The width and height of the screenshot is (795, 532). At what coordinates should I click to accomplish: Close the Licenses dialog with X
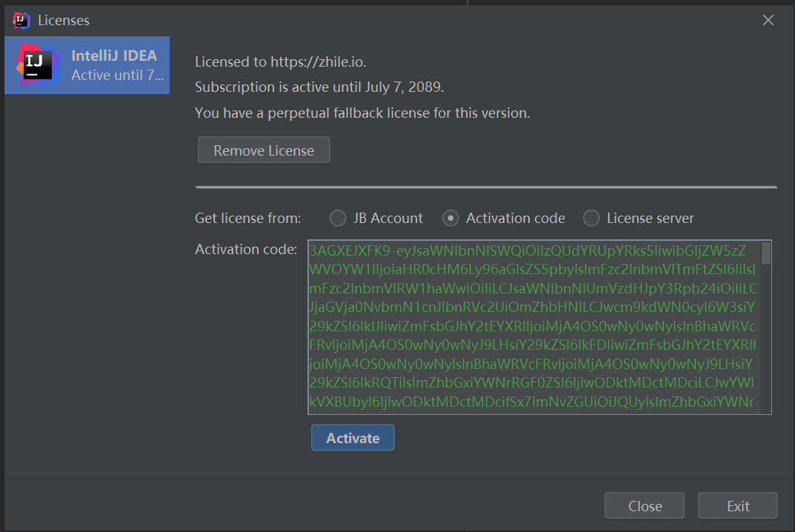(x=768, y=20)
